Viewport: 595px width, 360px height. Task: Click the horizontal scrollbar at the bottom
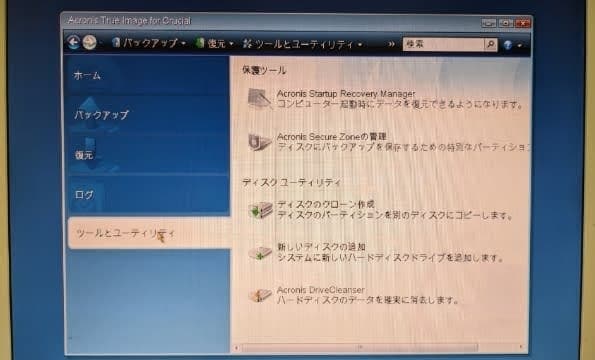pyautogui.click(x=378, y=347)
